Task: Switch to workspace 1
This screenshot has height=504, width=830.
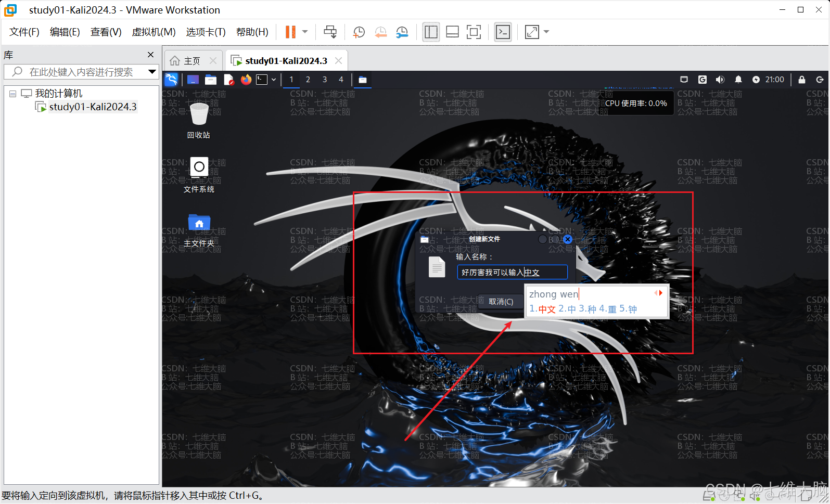Action: [x=291, y=80]
